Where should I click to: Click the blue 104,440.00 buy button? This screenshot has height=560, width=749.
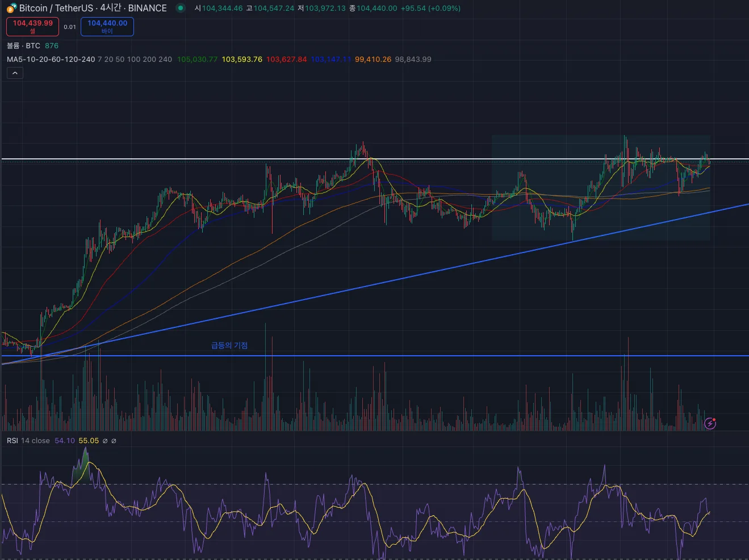107,27
